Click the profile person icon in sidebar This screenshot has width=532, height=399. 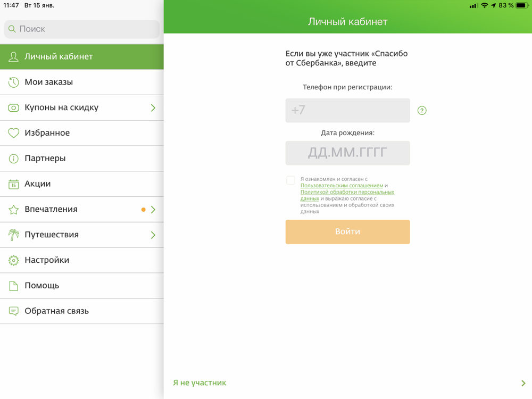point(14,57)
